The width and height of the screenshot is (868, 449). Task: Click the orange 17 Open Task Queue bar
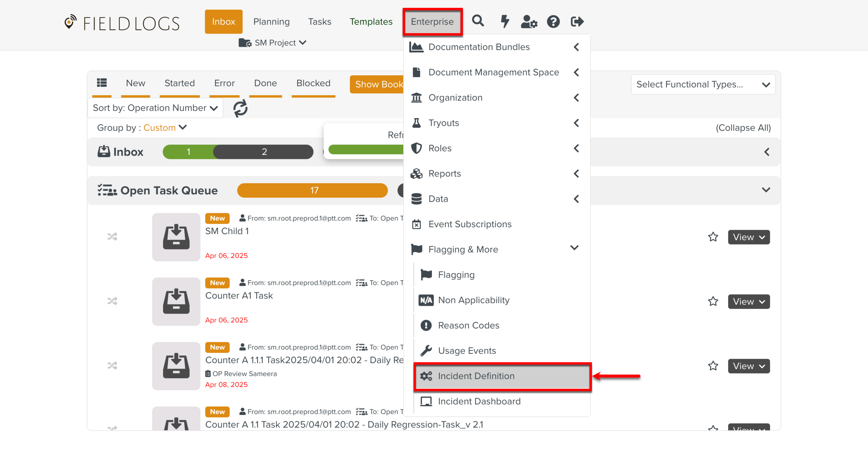pos(312,190)
